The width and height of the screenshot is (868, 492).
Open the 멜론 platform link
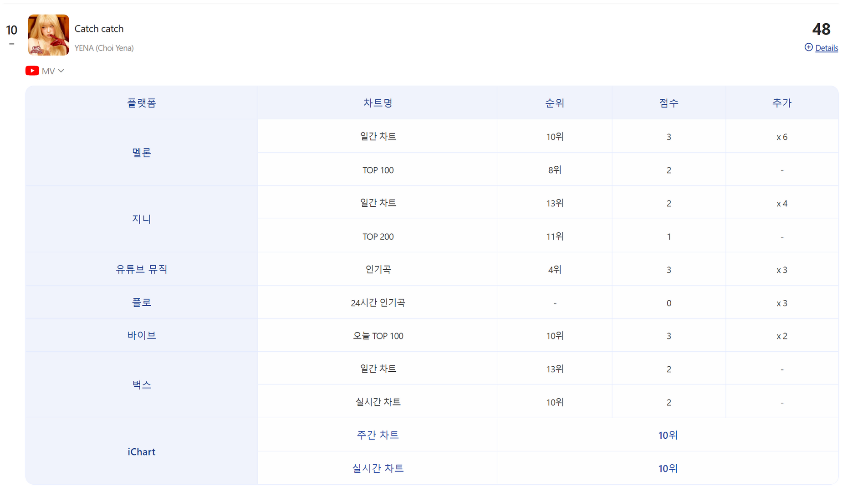[x=142, y=153]
